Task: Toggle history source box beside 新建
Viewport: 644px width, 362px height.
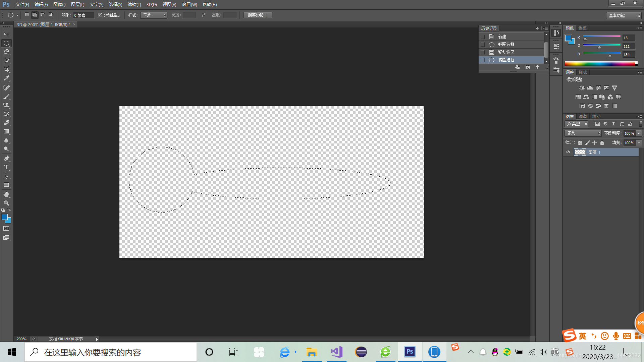Action: 483,37
